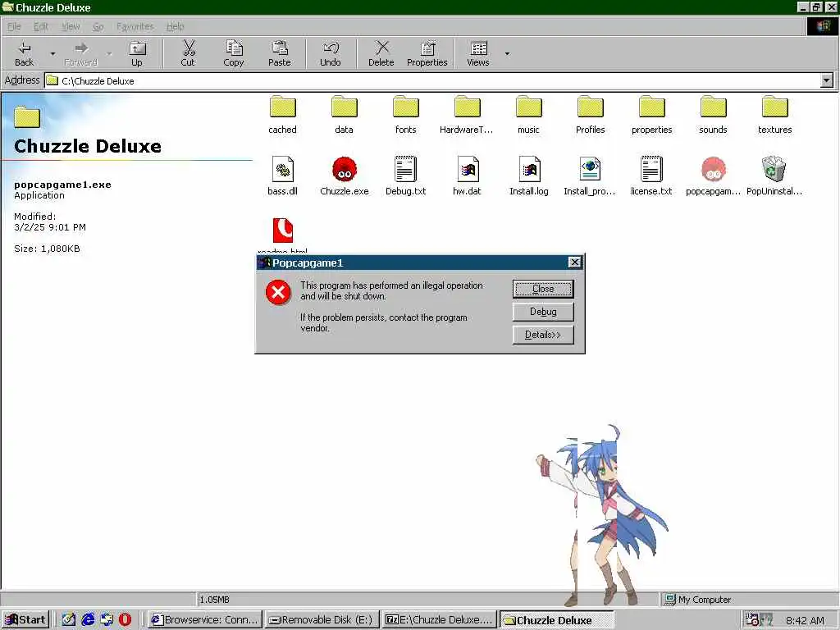The width and height of the screenshot is (840, 630).
Task: Click the taskbar clock showing 8:42 AM
Action: click(x=805, y=620)
